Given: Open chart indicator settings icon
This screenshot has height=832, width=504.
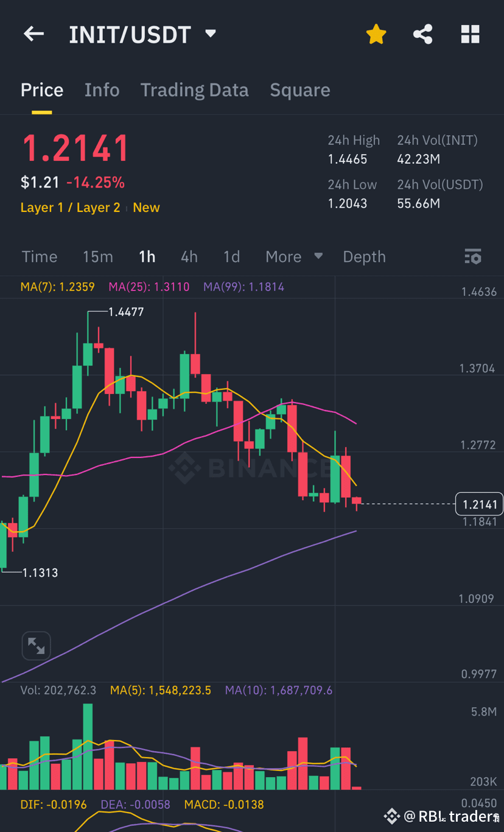Looking at the screenshot, I should coord(473,256).
